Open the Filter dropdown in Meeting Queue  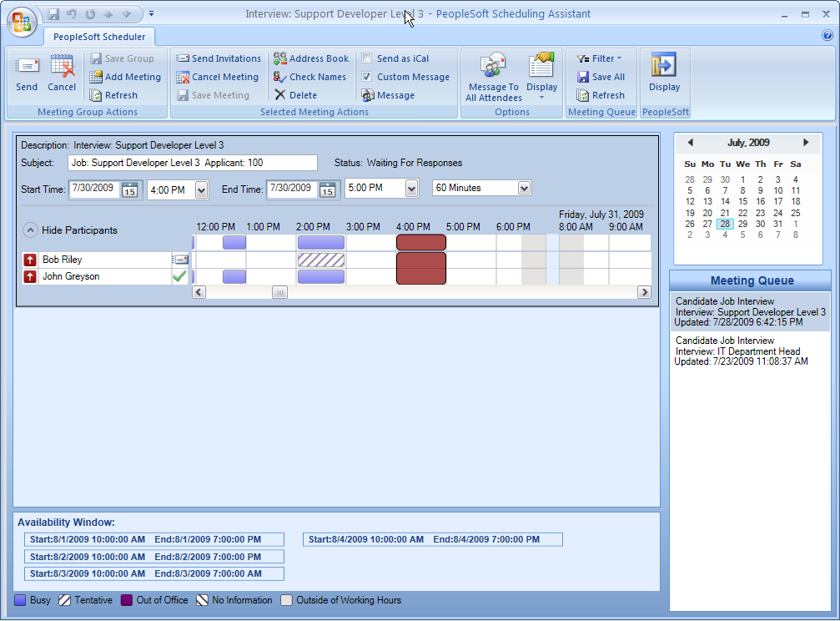pyautogui.click(x=601, y=58)
